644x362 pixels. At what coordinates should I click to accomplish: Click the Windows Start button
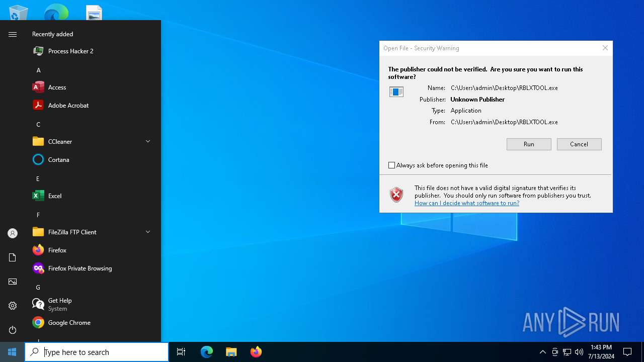coord(12,352)
